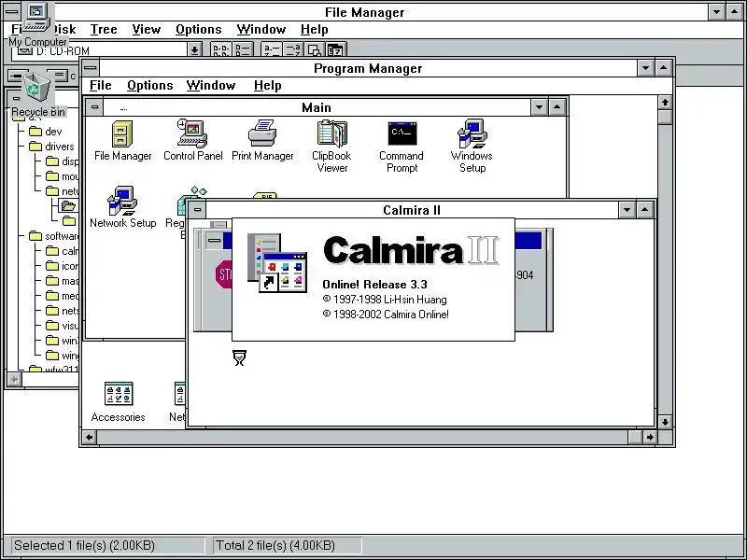
Task: Minimize the Main group window
Action: point(539,107)
